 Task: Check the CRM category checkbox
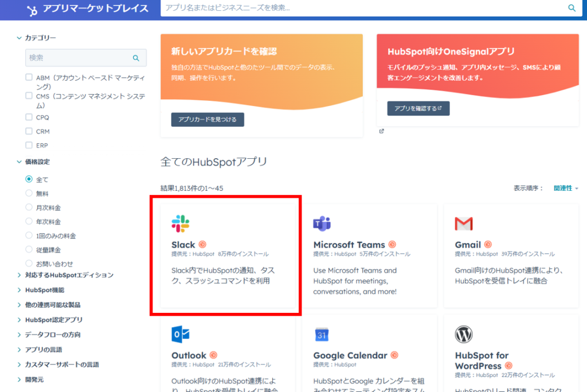click(29, 131)
